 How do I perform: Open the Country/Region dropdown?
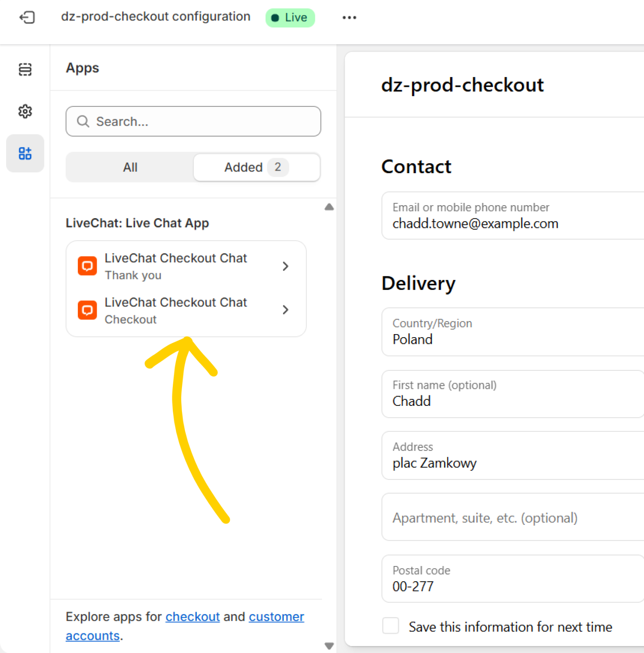513,332
